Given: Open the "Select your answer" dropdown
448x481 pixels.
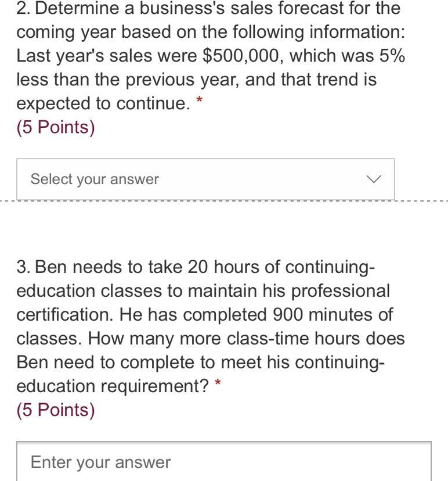Looking at the screenshot, I should pyautogui.click(x=205, y=179).
